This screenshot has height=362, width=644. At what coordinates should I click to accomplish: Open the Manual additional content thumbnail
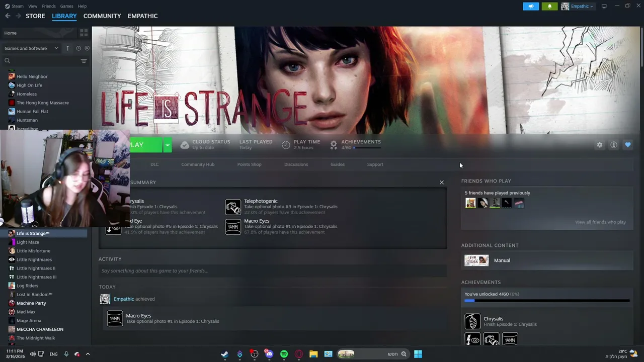point(476,260)
